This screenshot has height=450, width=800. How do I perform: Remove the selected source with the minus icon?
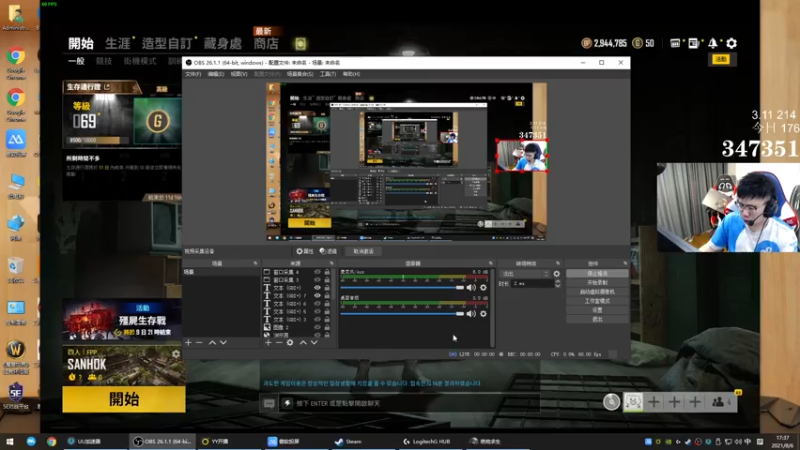coord(279,342)
